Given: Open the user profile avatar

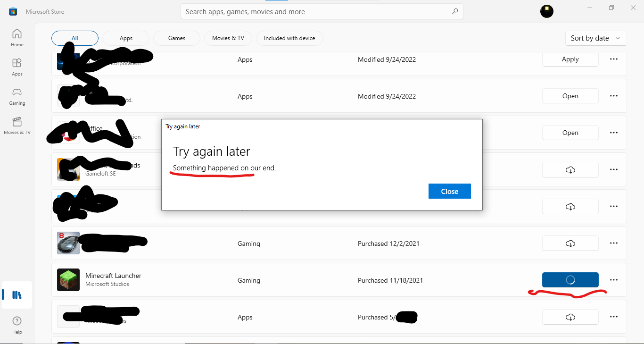Looking at the screenshot, I should (546, 12).
